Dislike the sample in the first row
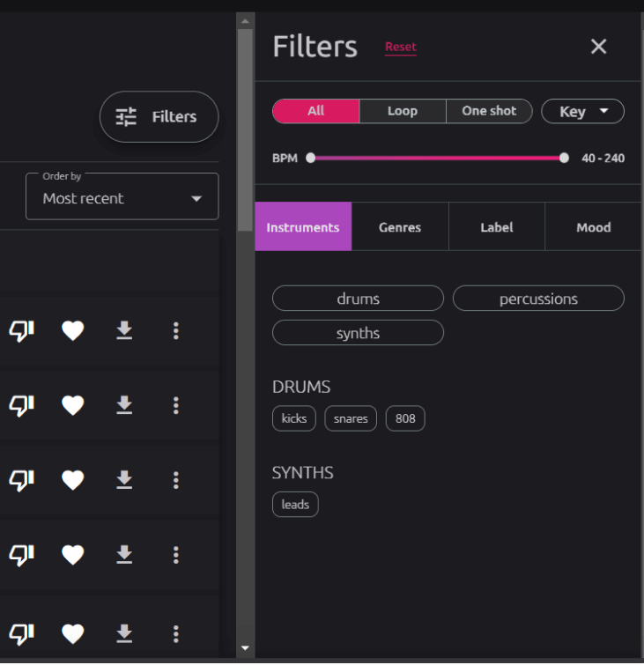This screenshot has height=665, width=644. point(22,331)
